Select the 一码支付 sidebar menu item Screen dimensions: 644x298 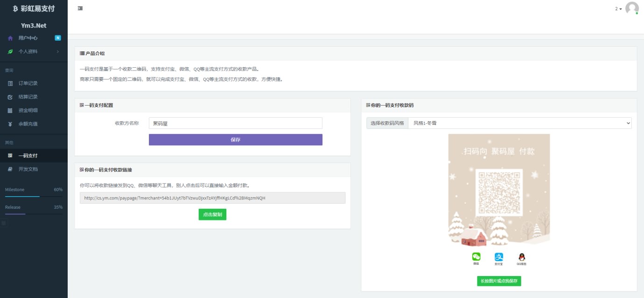34,156
